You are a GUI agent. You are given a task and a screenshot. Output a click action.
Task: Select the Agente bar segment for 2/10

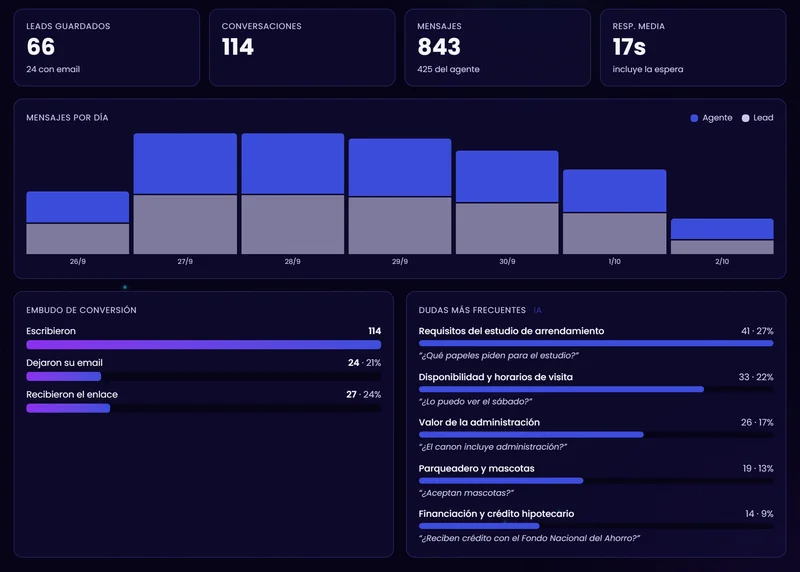pos(722,229)
